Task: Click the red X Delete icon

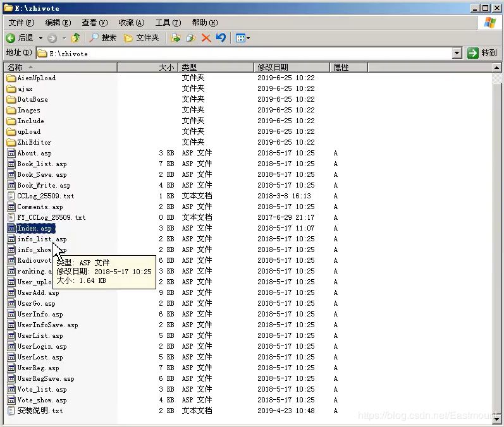Action: coord(206,38)
